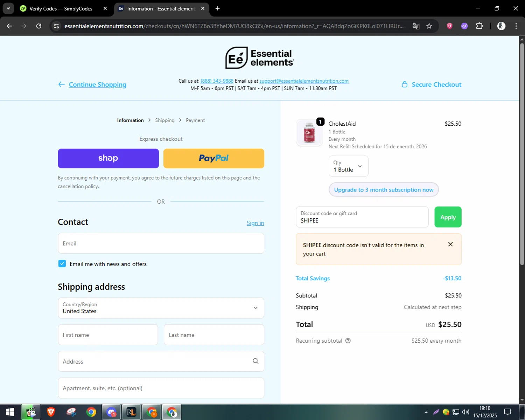Open the network icon in system tray
The height and width of the screenshot is (420, 525).
[456, 412]
